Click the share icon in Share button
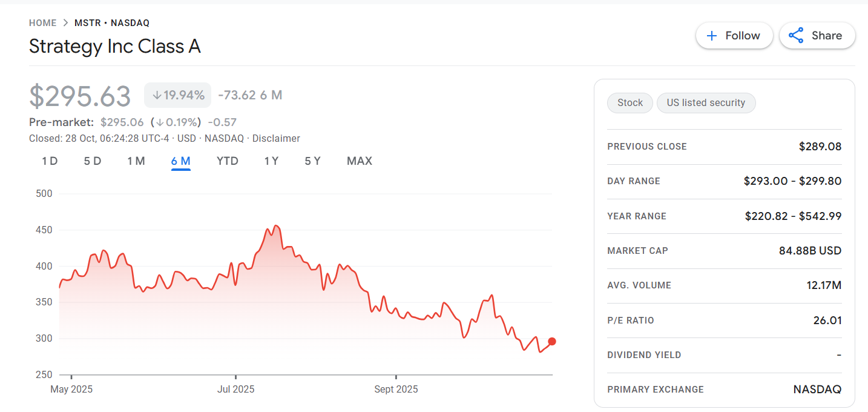The image size is (868, 412). coord(796,36)
